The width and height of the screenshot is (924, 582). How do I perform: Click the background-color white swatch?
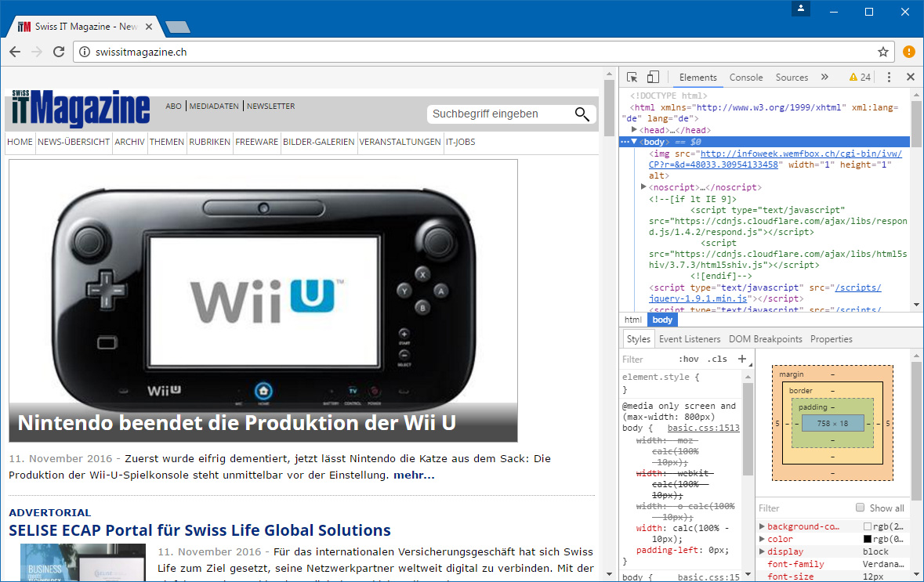(868, 526)
